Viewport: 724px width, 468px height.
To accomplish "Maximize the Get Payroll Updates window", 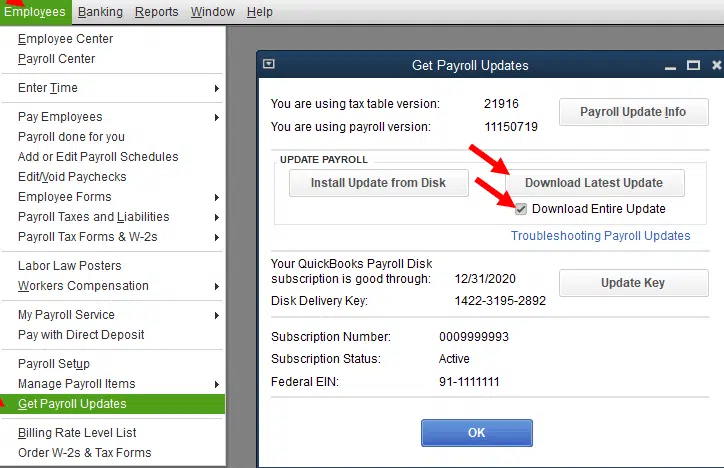I will (693, 65).
